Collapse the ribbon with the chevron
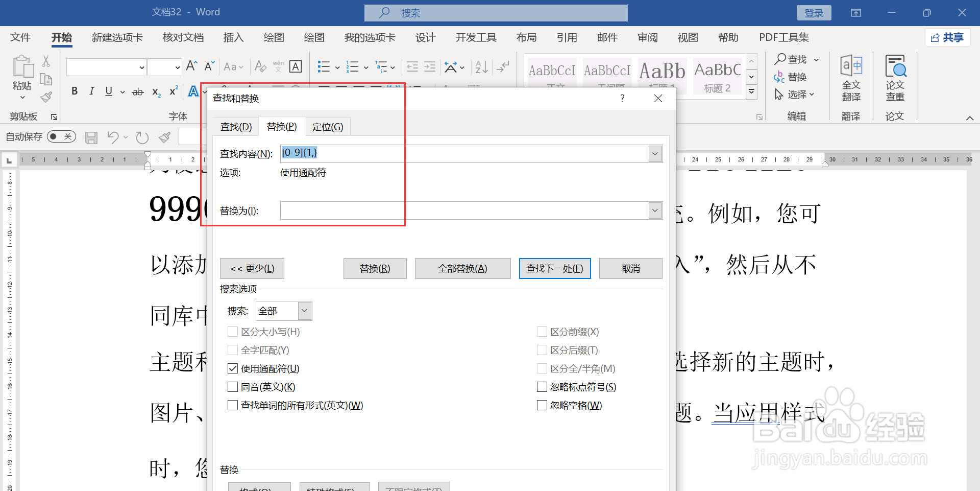 [x=970, y=118]
